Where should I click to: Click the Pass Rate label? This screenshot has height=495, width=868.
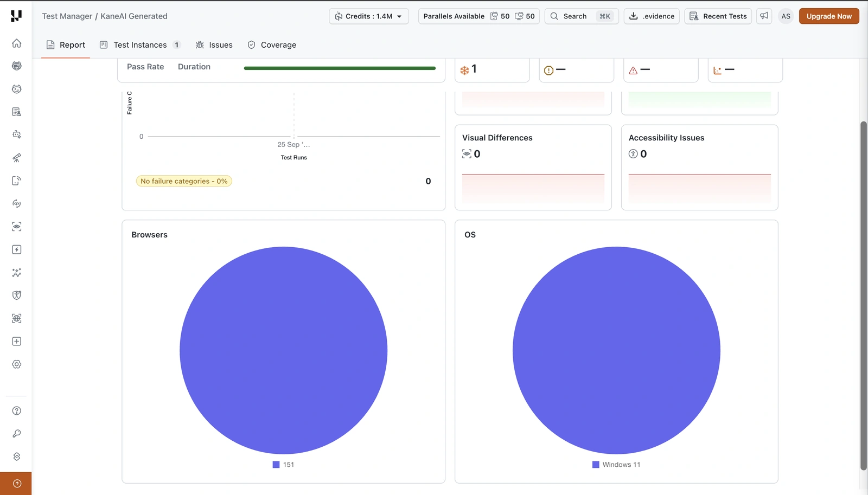tap(145, 67)
